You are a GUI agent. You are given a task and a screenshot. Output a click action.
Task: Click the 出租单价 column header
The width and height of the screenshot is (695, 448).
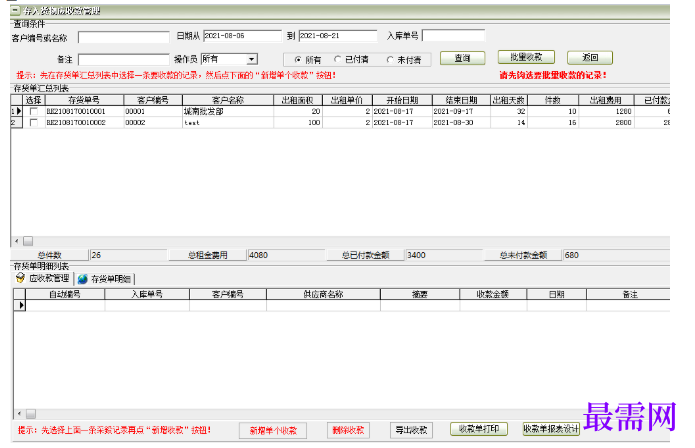[347, 100]
